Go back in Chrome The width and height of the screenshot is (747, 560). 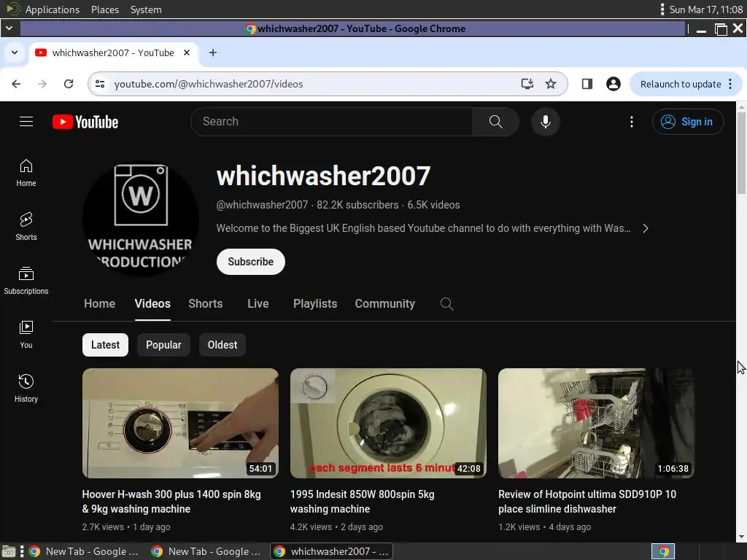(x=16, y=84)
